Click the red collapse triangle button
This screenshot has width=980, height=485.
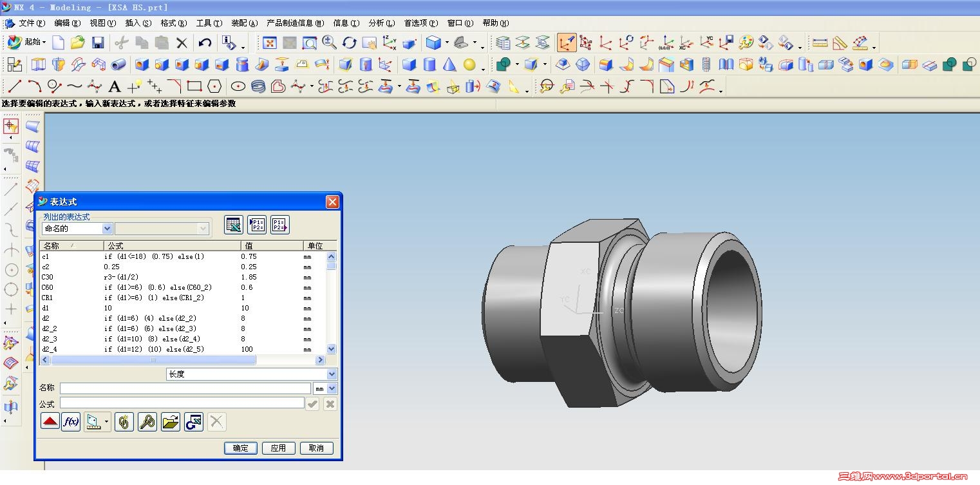[x=50, y=422]
